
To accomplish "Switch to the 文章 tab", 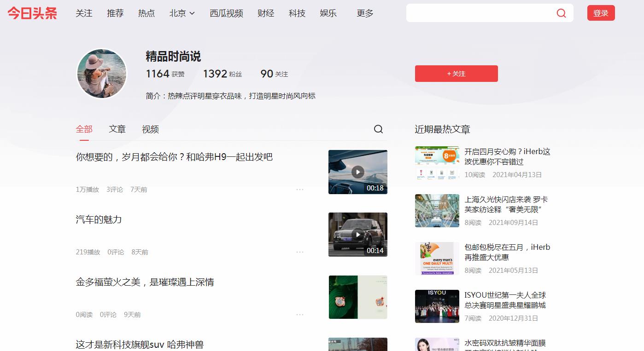I will (117, 129).
